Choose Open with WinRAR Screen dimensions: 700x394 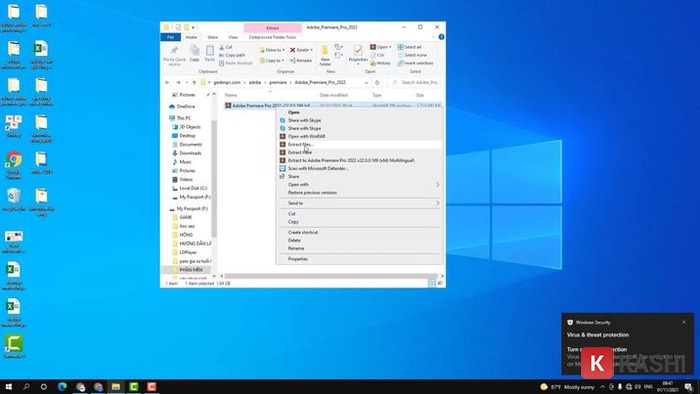[360, 137]
